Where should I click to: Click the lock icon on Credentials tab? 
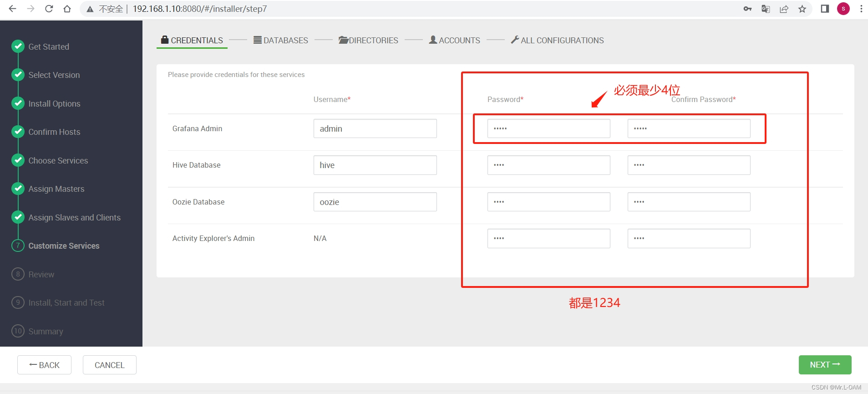click(165, 40)
